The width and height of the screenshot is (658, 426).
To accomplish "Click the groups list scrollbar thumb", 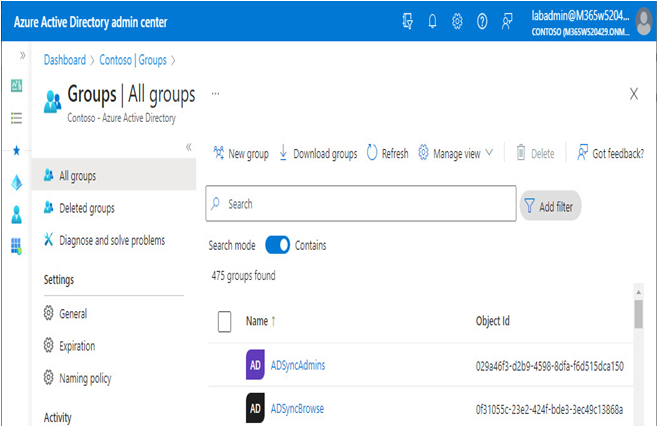I will 638,314.
